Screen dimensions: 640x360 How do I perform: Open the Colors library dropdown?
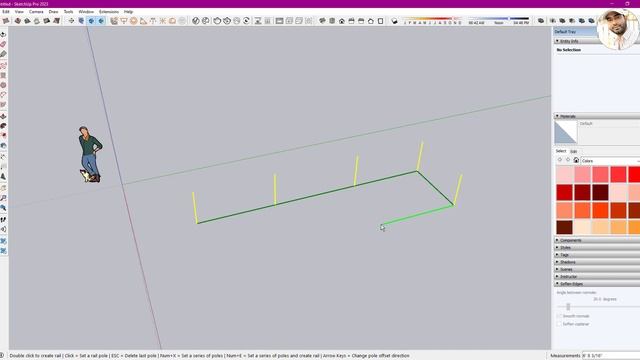(610, 161)
